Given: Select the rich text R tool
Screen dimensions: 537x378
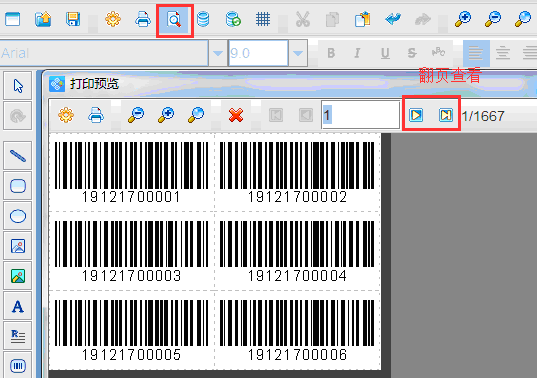Looking at the screenshot, I should pos(18,336).
